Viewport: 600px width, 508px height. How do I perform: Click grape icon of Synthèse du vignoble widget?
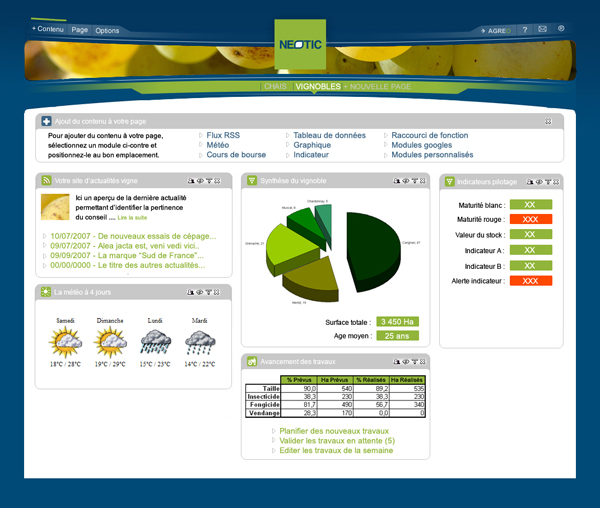click(x=252, y=180)
